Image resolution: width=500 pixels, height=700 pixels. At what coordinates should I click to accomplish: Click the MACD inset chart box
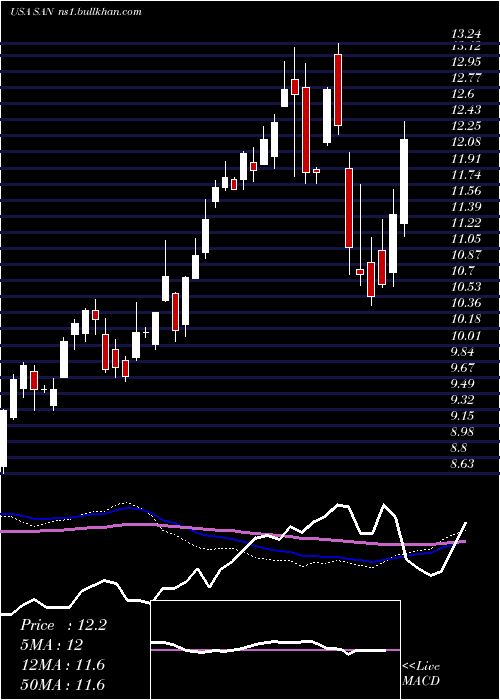[x=276, y=650]
